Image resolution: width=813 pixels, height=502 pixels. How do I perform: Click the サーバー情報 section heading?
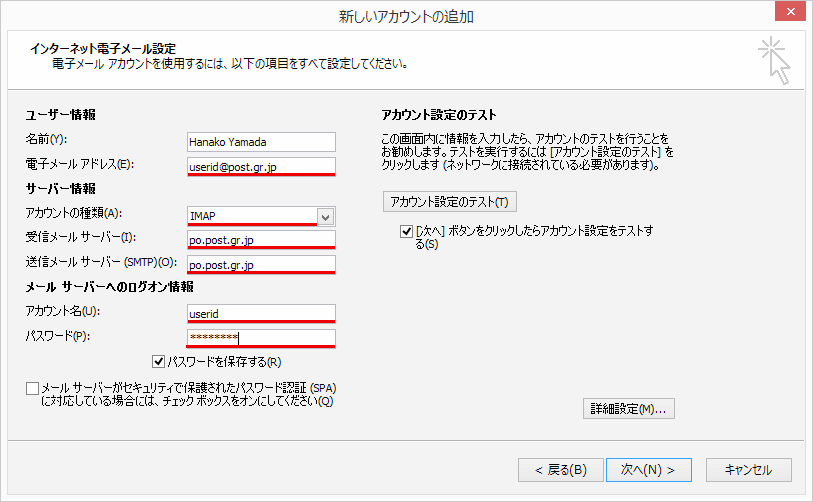click(x=60, y=188)
